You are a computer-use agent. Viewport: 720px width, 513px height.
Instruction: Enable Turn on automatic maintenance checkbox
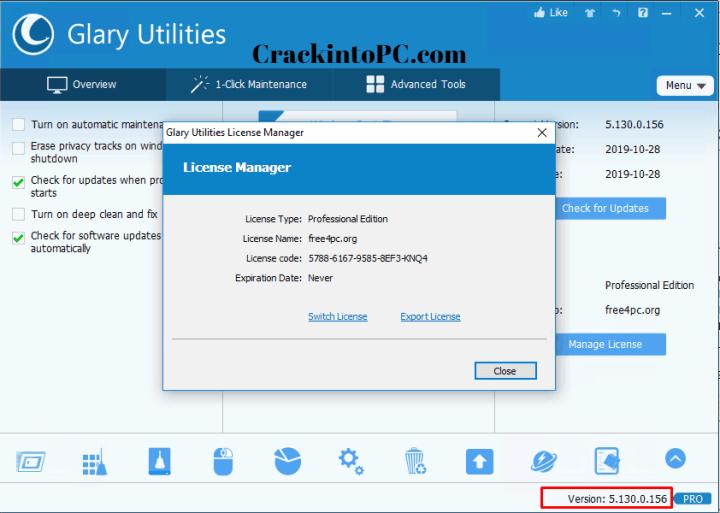tap(18, 124)
